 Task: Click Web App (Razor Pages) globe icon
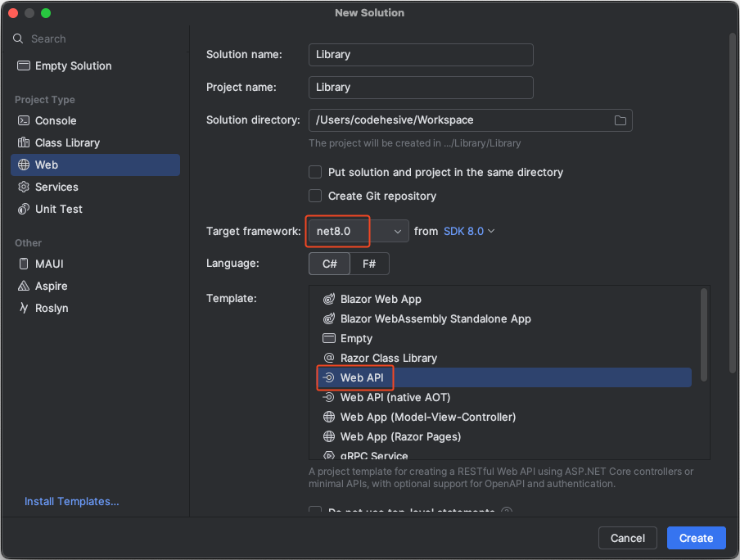point(329,436)
